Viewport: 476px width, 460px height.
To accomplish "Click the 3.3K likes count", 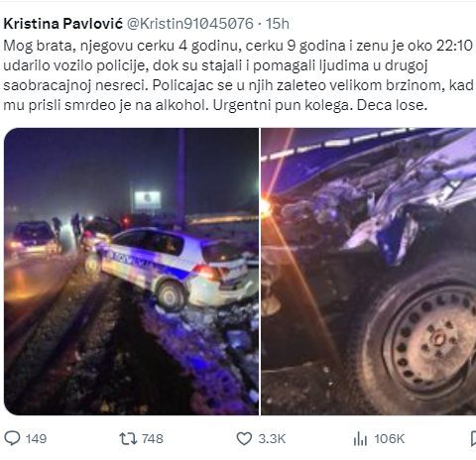I will pos(272,439).
